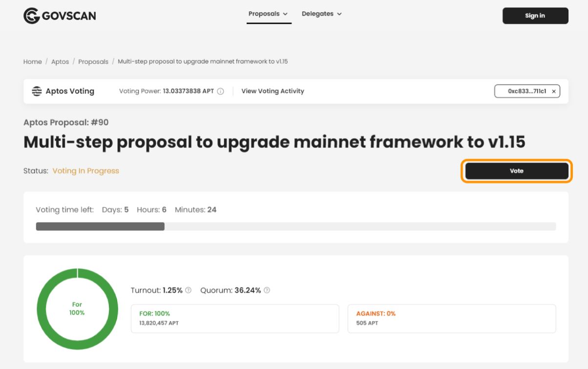The image size is (588, 369).
Task: Open the Delegates dropdown menu
Action: click(322, 14)
